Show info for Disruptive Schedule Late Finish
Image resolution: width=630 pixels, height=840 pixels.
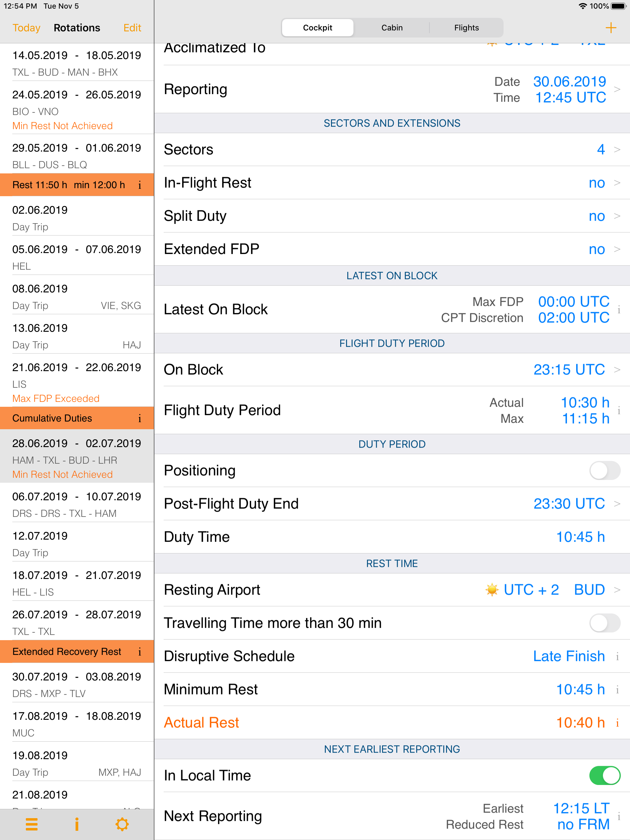click(617, 656)
